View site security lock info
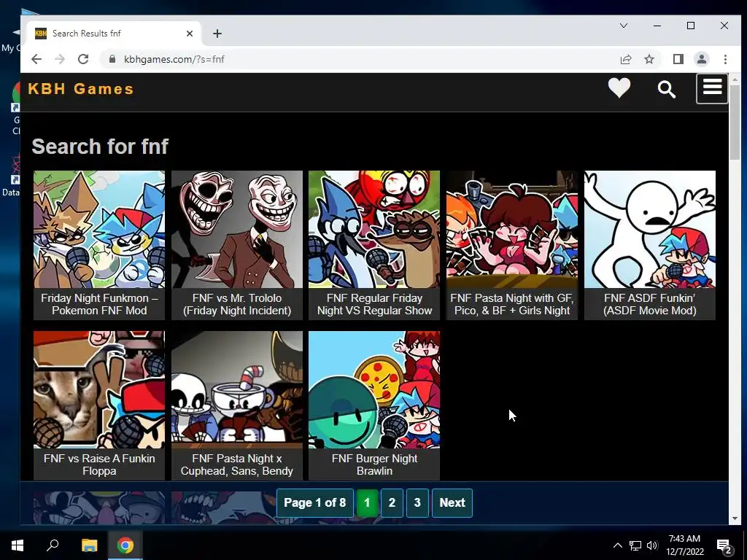The image size is (747, 560). coord(112,59)
